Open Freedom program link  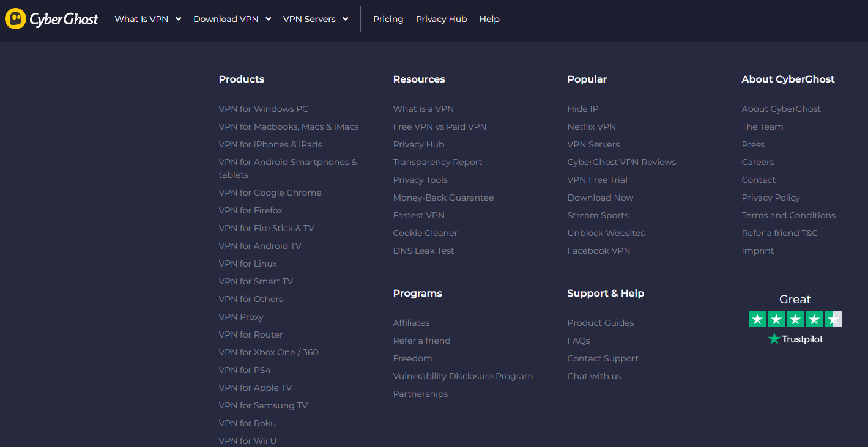point(413,358)
